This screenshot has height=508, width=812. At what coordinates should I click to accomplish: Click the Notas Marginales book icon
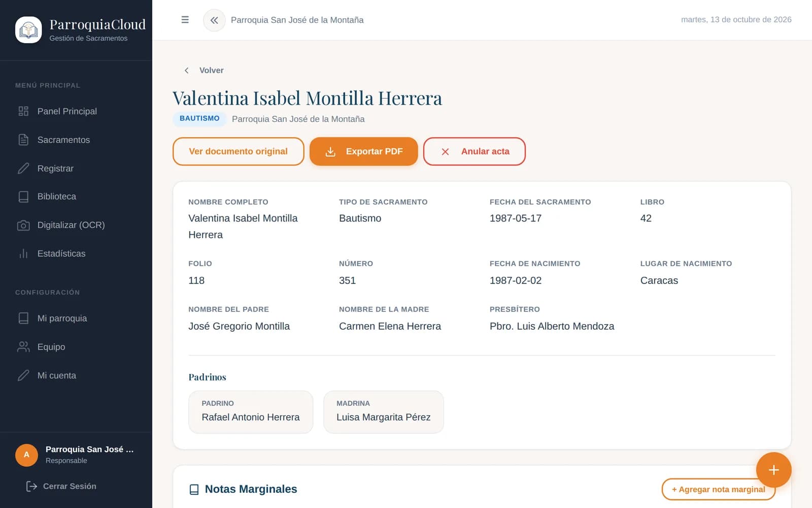pos(194,489)
